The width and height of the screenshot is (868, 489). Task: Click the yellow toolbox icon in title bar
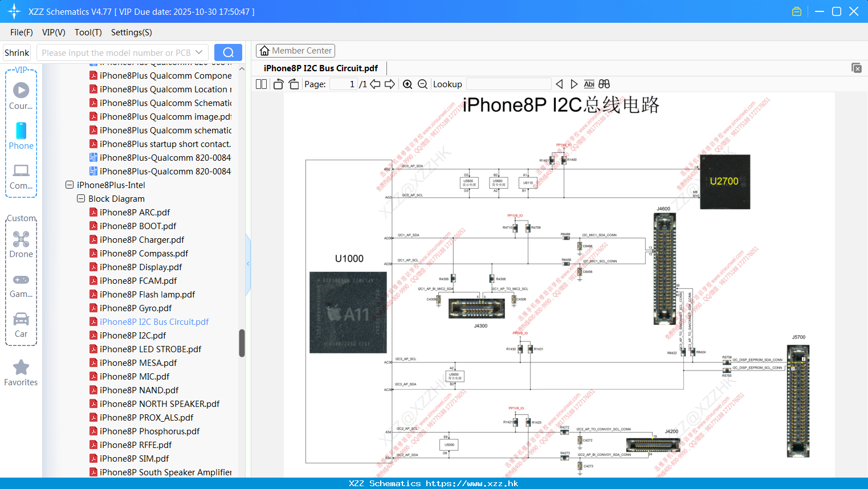pos(797,11)
